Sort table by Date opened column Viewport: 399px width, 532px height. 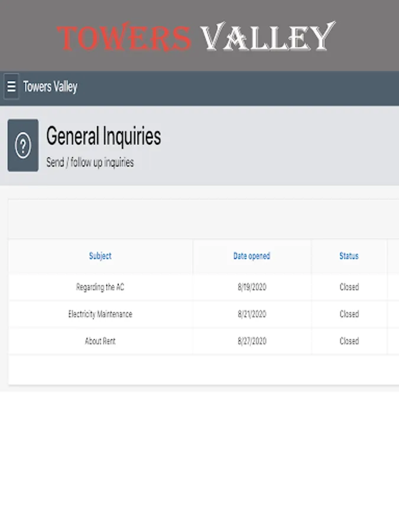pos(252,256)
